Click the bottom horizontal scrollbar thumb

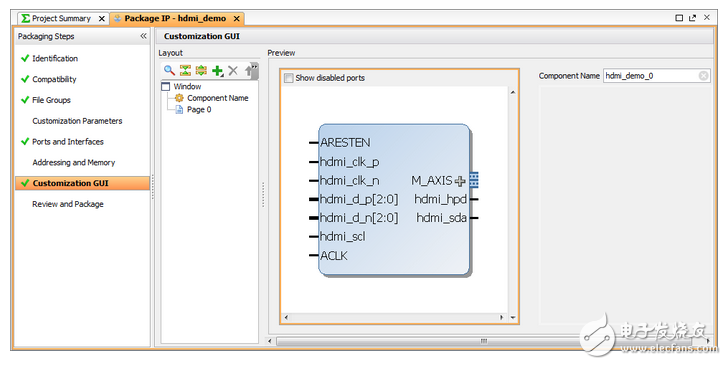click(x=484, y=341)
